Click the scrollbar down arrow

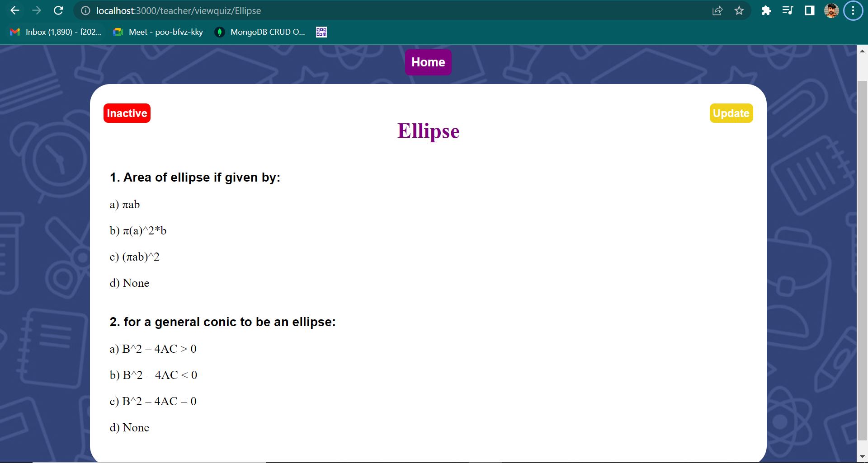click(x=862, y=458)
